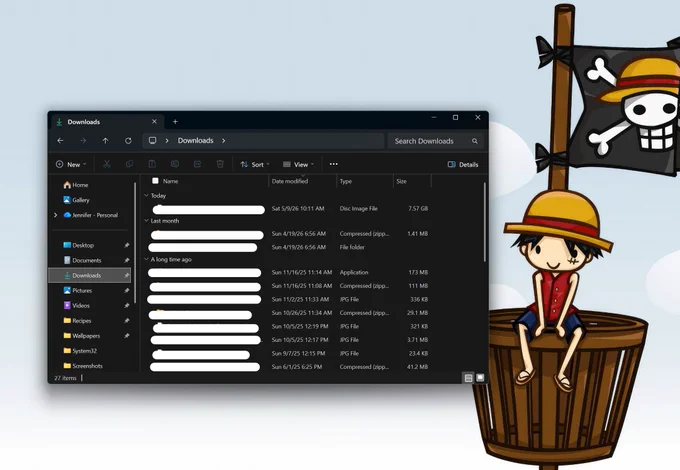Unpin Wallpapers using its pin icon
This screenshot has width=680, height=470.
127,336
